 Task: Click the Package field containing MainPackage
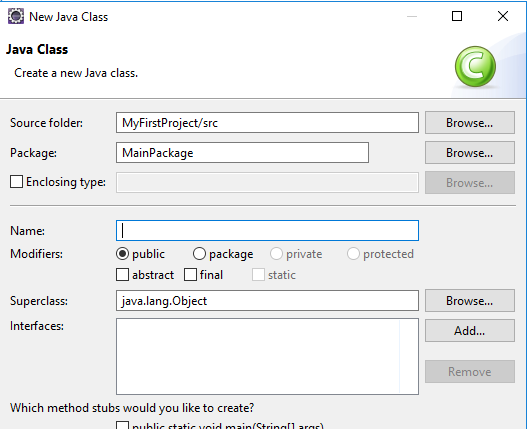click(x=242, y=153)
